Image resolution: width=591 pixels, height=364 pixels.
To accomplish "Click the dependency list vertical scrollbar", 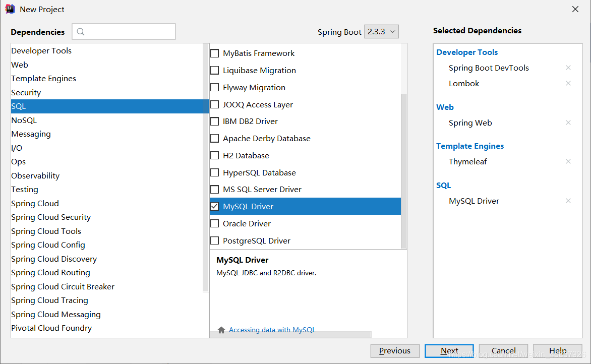I will click(x=404, y=171).
